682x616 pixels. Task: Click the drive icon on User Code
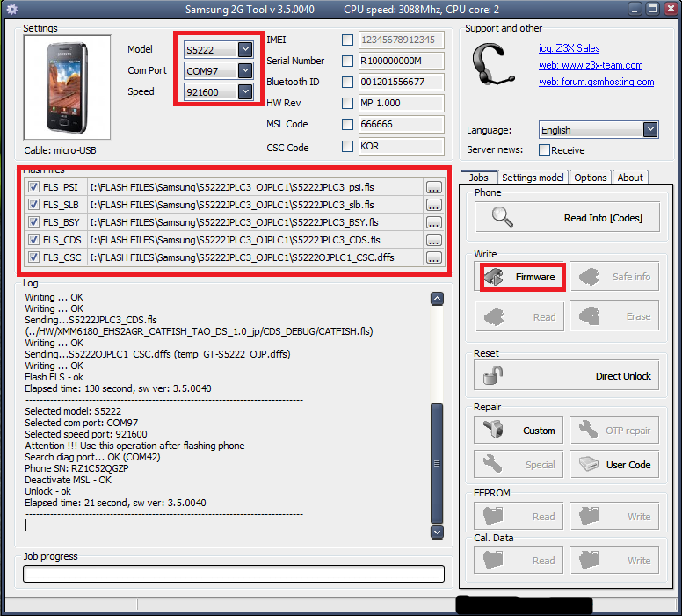589,464
